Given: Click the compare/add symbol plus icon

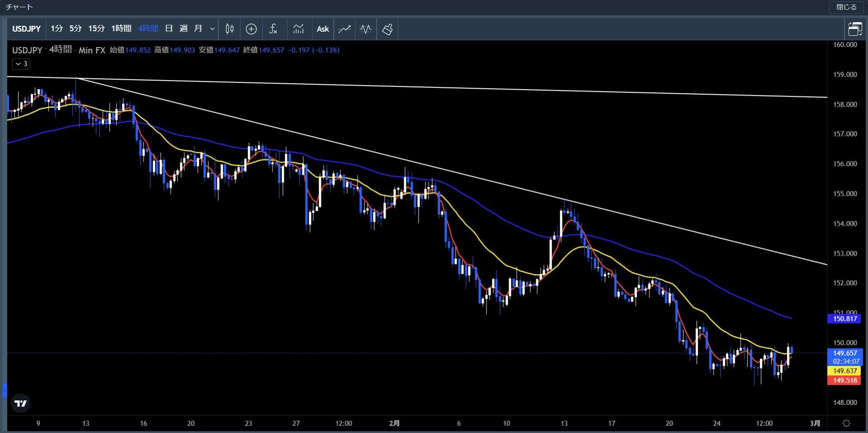Looking at the screenshot, I should tap(251, 29).
